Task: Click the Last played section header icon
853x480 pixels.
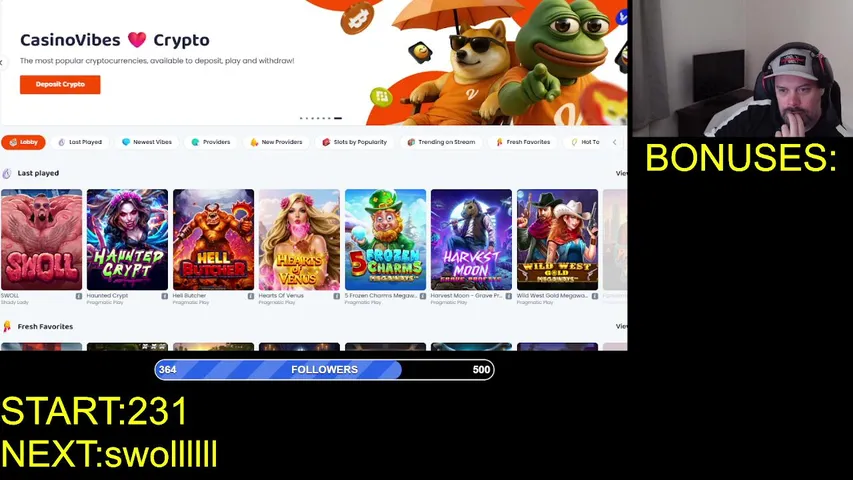Action: [7, 174]
